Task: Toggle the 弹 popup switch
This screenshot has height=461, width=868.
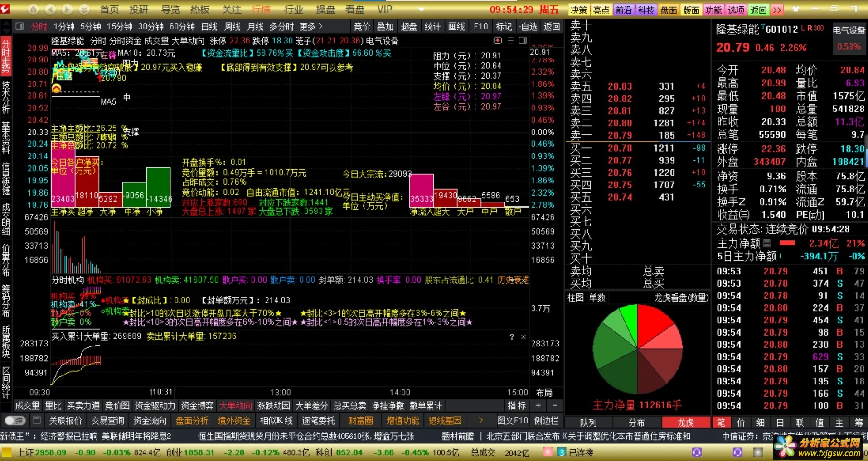Action: (15, 420)
